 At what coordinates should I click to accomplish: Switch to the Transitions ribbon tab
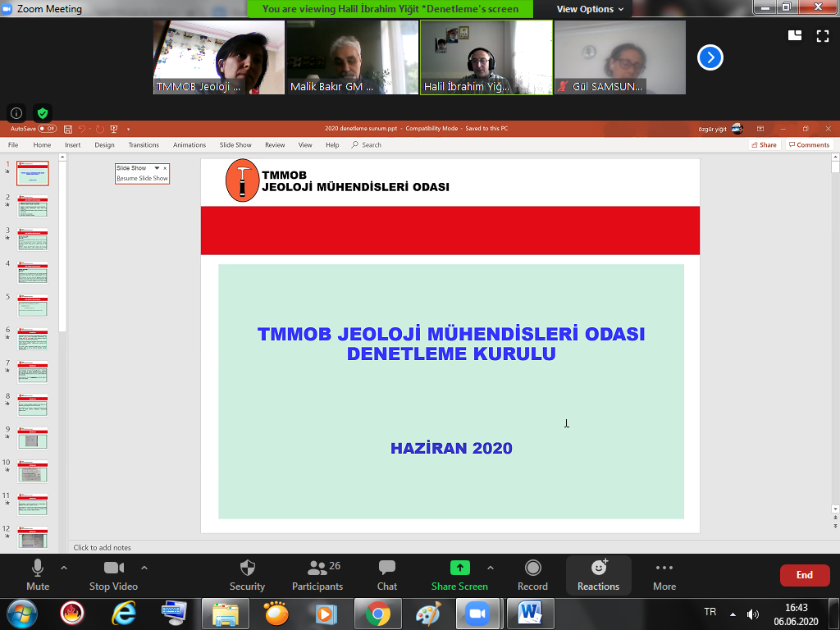(x=144, y=145)
